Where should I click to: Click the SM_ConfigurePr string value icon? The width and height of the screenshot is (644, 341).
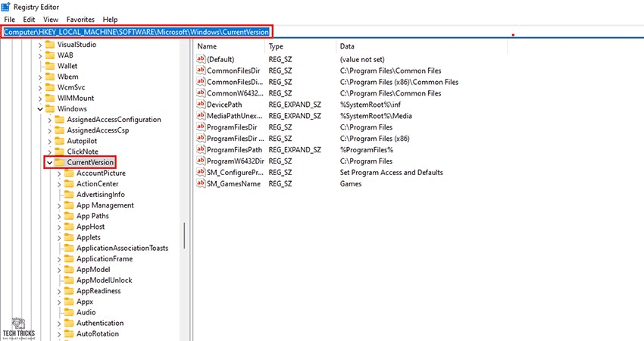201,172
